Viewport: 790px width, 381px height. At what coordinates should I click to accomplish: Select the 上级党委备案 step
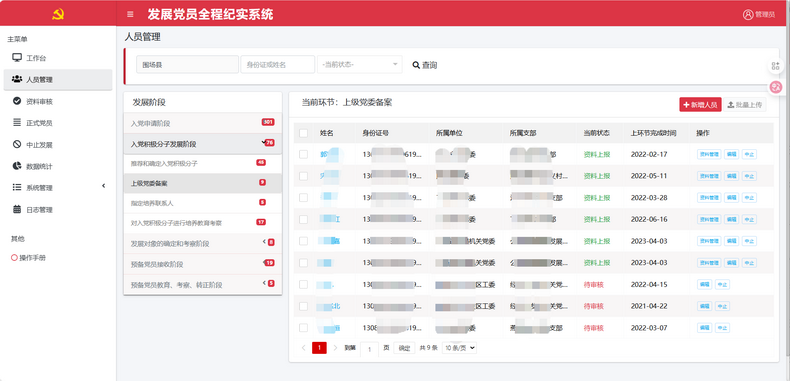pos(203,183)
